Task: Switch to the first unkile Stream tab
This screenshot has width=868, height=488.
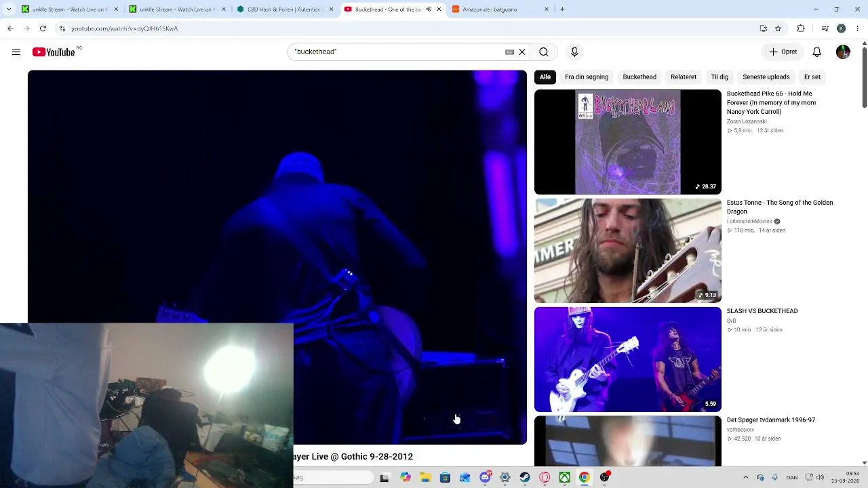Action: point(68,9)
